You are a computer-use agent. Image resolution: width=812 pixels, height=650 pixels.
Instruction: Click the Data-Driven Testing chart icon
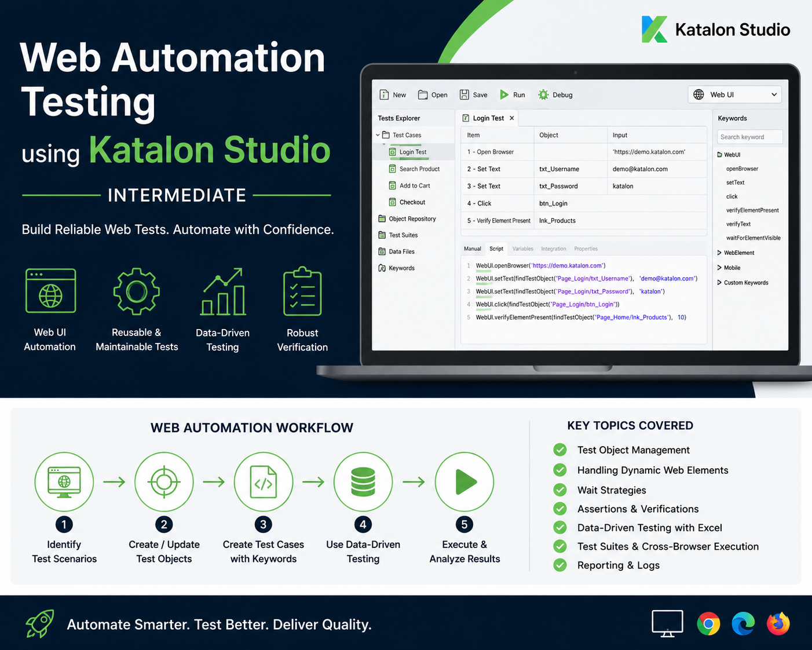pyautogui.click(x=222, y=291)
